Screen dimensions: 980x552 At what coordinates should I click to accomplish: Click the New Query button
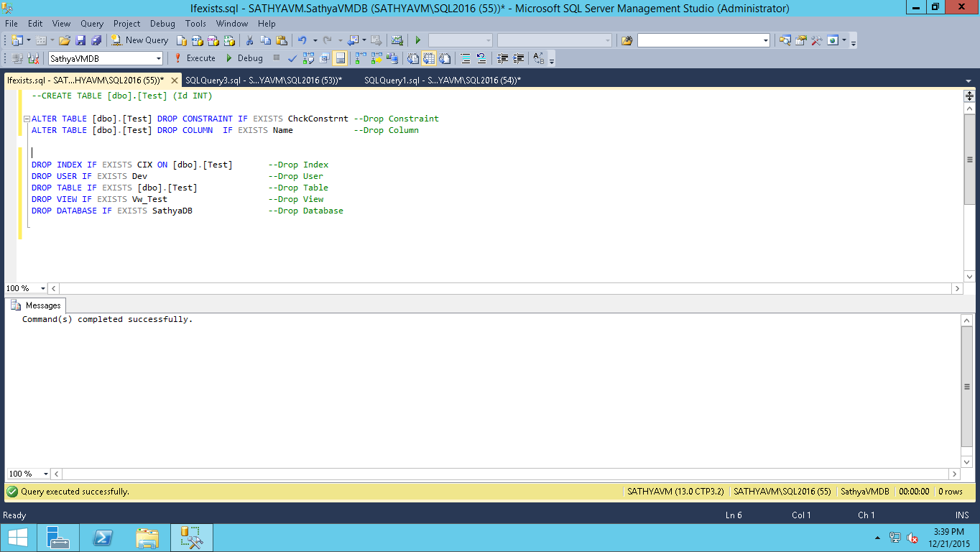tap(139, 40)
